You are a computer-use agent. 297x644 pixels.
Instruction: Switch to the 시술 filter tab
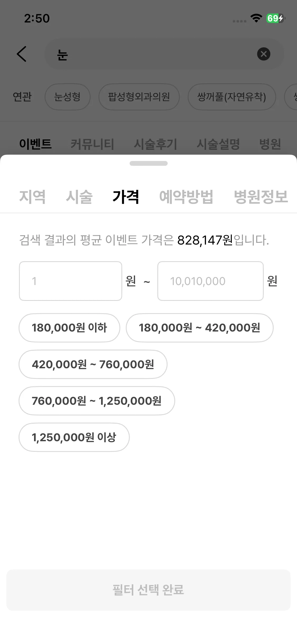coord(79,197)
